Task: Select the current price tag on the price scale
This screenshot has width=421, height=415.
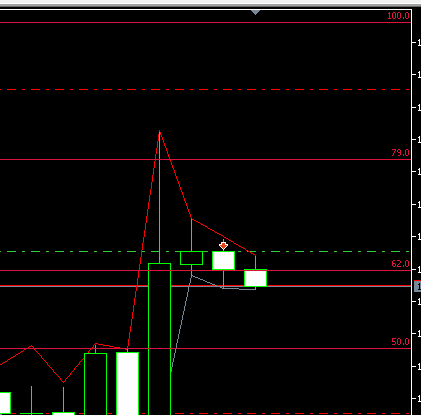Action: pos(417,286)
